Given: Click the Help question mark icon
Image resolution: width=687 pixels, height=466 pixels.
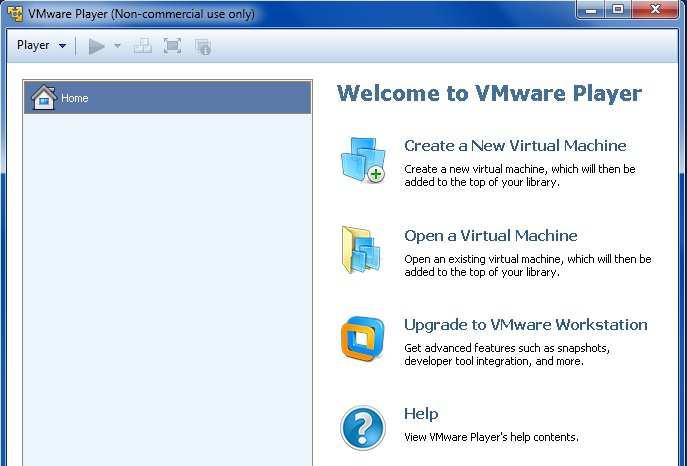Looking at the screenshot, I should tap(363, 428).
